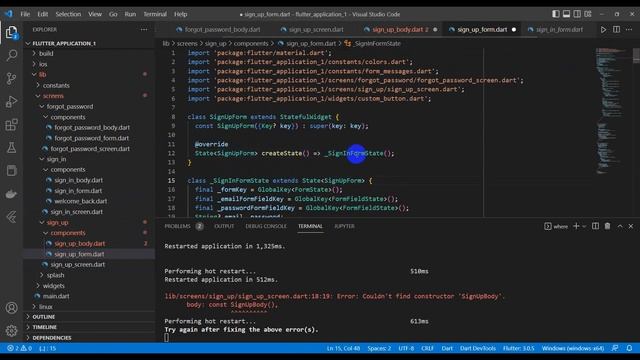Show errors and warnings in status bar
The width and height of the screenshot is (640, 360).
(x=19, y=348)
